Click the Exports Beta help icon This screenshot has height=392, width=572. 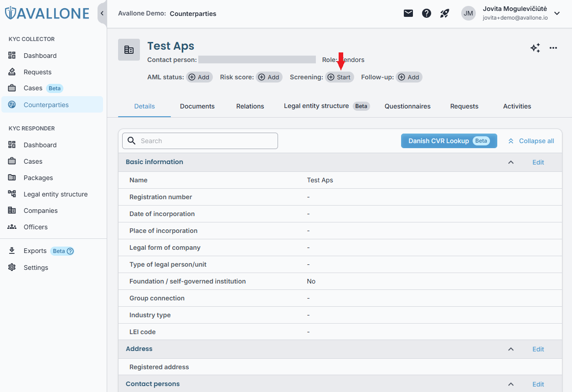point(70,251)
